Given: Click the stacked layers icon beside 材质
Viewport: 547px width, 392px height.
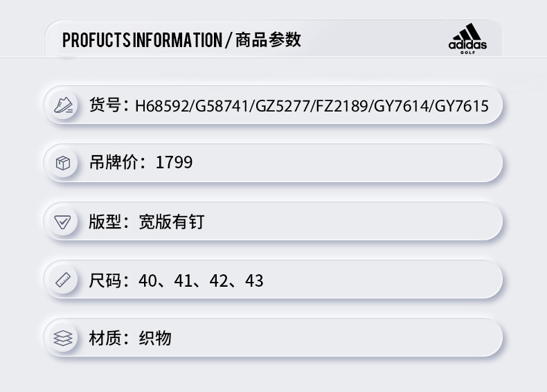Looking at the screenshot, I should click(x=63, y=338).
